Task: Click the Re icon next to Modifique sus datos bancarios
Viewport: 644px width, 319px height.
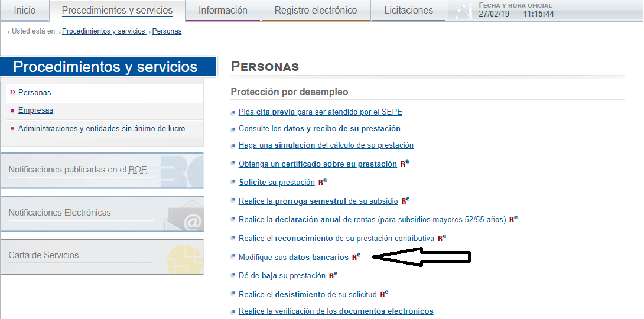Action: pyautogui.click(x=356, y=257)
